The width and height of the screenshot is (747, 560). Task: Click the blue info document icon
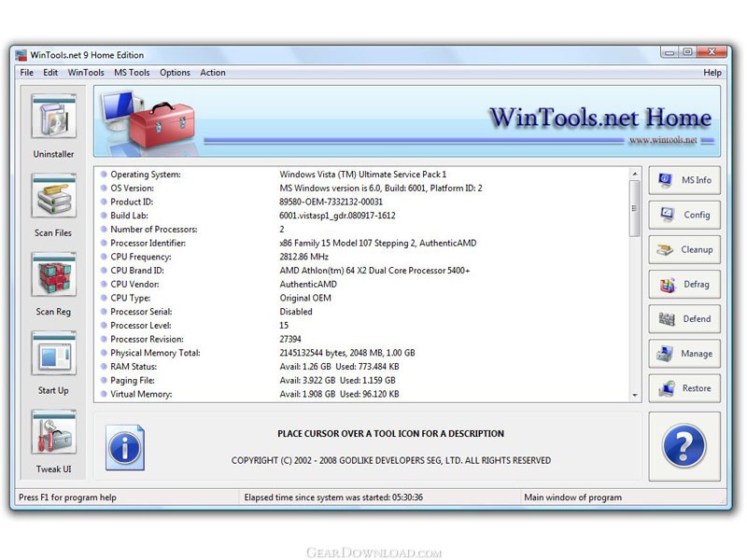(x=125, y=447)
